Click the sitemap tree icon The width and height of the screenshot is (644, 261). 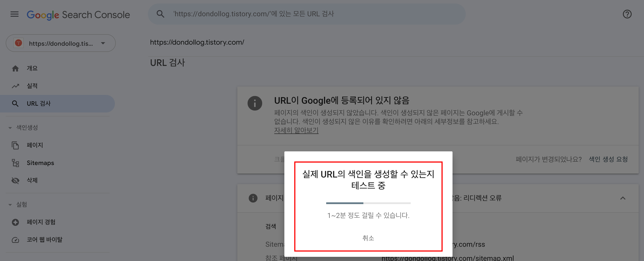pos(15,163)
